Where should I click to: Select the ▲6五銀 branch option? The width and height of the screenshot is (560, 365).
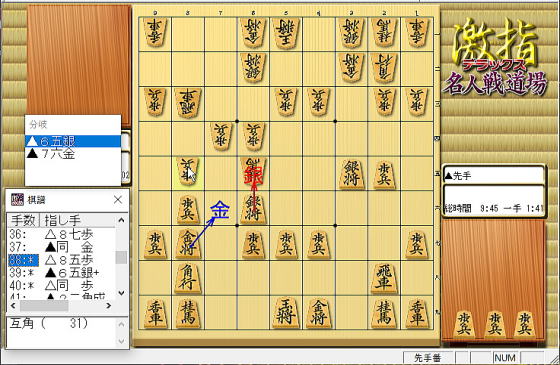point(73,141)
